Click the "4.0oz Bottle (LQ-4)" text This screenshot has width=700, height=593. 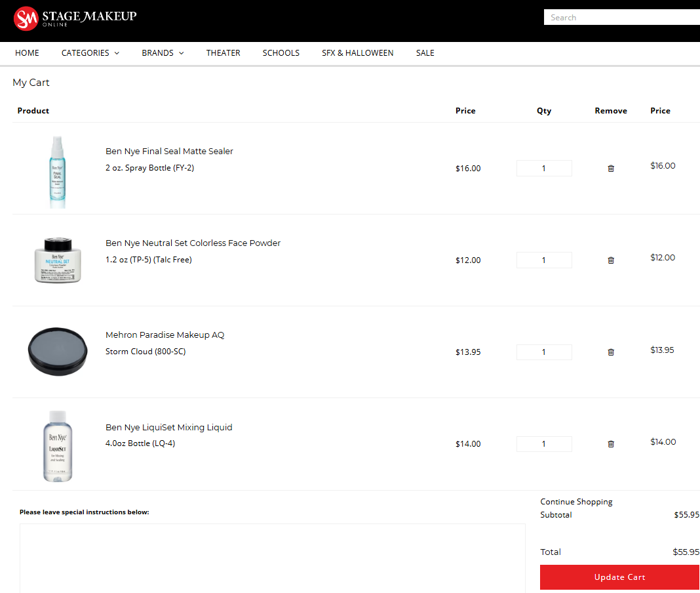pos(140,443)
